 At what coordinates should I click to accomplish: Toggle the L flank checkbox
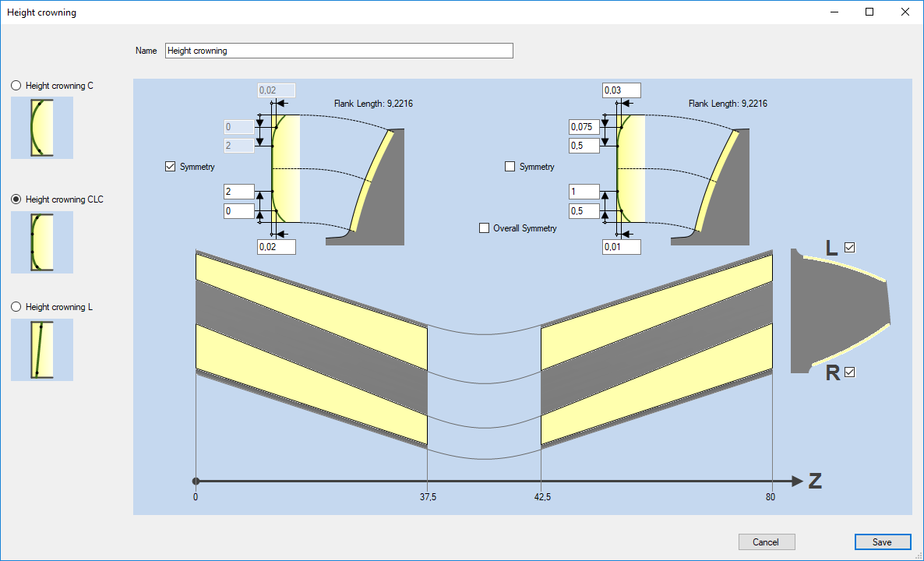[849, 248]
